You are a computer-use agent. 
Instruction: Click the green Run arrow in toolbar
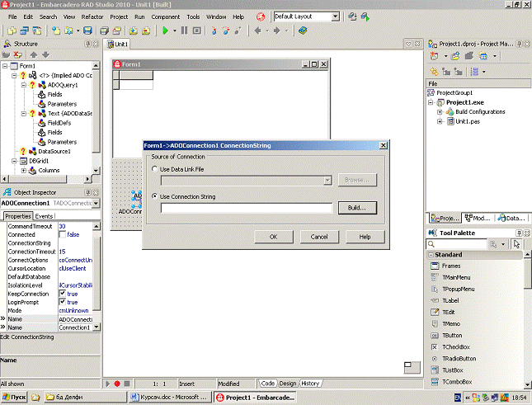[x=165, y=31]
